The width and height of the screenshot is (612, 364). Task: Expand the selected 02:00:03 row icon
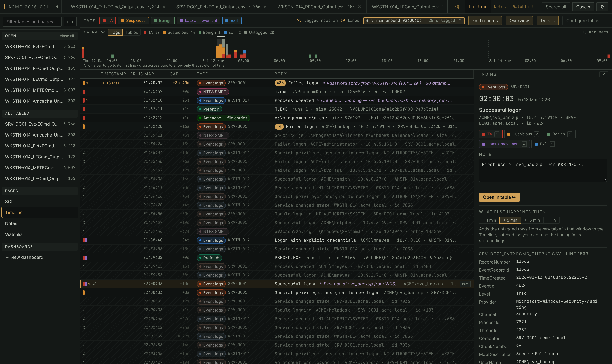[95, 284]
